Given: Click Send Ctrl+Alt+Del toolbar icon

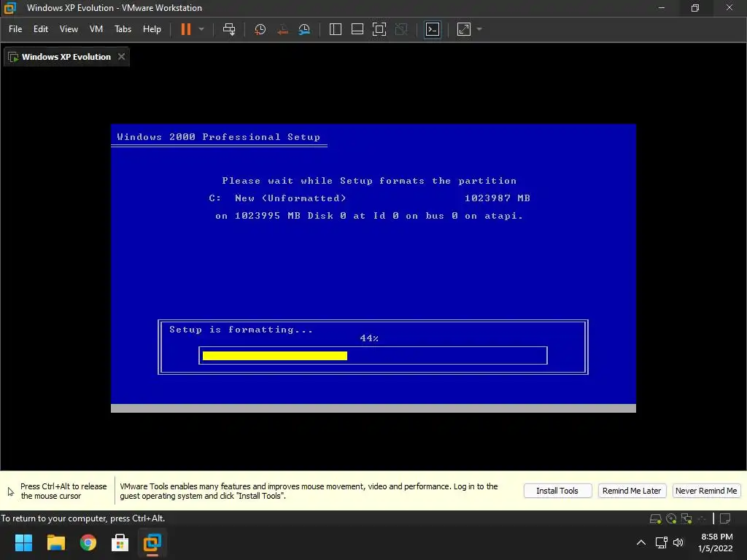Looking at the screenshot, I should coord(229,29).
